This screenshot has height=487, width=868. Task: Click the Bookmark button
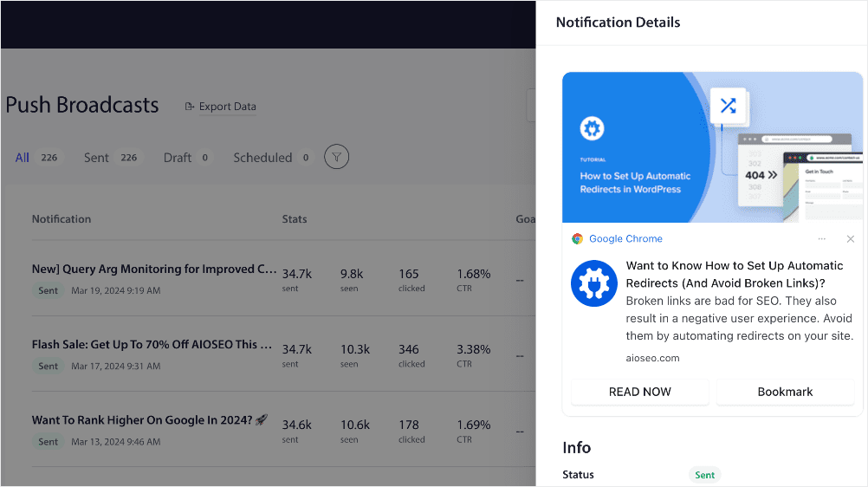click(x=785, y=392)
